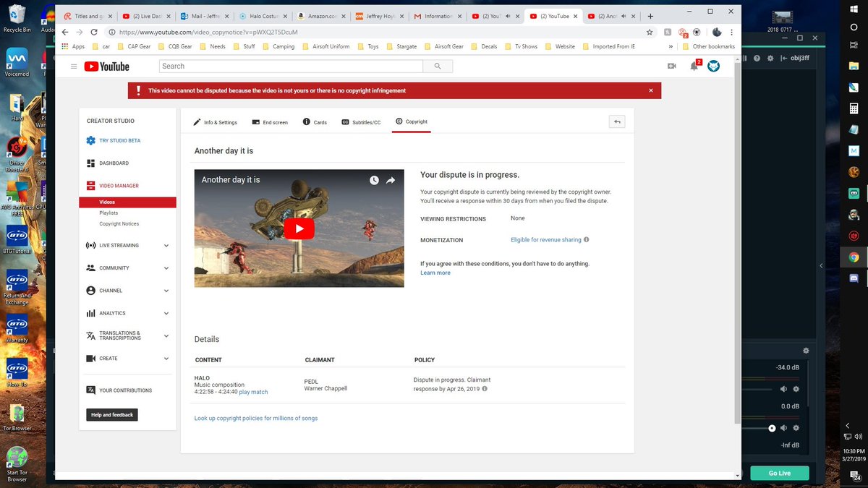868x488 pixels.
Task: Click the browser back arrow
Action: (x=65, y=32)
